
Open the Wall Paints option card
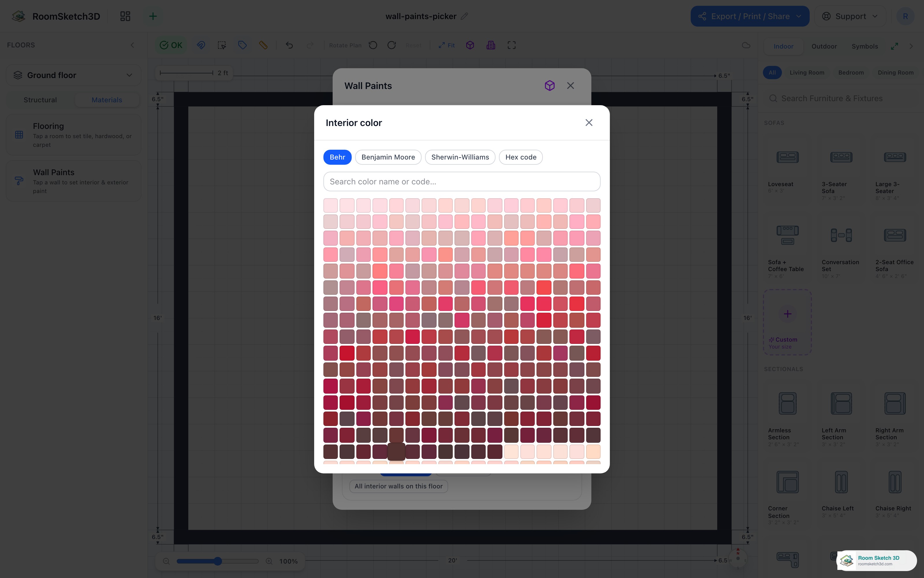[x=73, y=181]
